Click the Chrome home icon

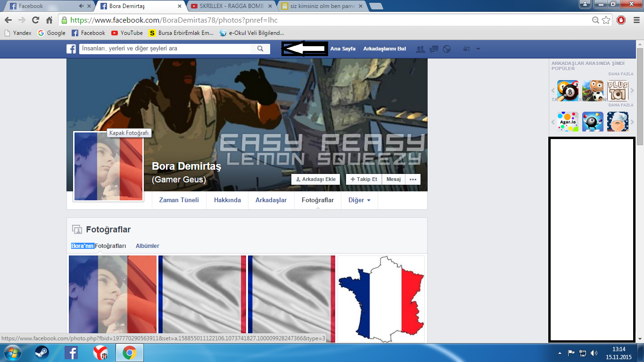tap(49, 20)
